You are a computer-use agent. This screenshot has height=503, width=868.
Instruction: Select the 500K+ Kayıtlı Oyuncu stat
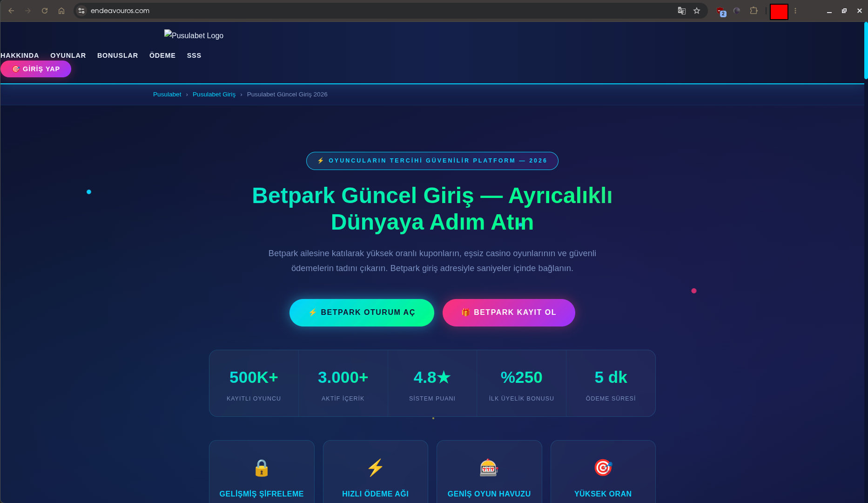[254, 383]
